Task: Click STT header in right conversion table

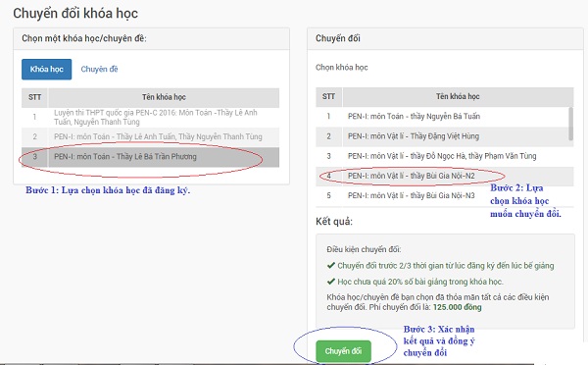Action: [x=328, y=96]
